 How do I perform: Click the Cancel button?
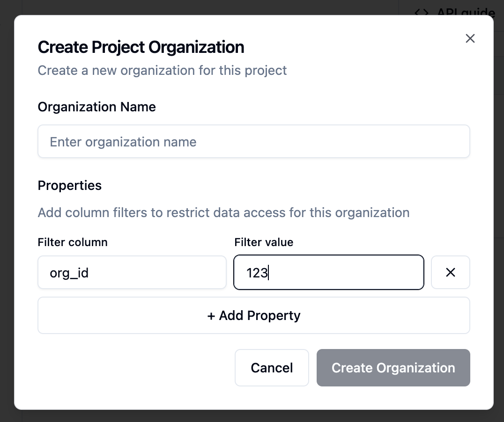tap(272, 368)
